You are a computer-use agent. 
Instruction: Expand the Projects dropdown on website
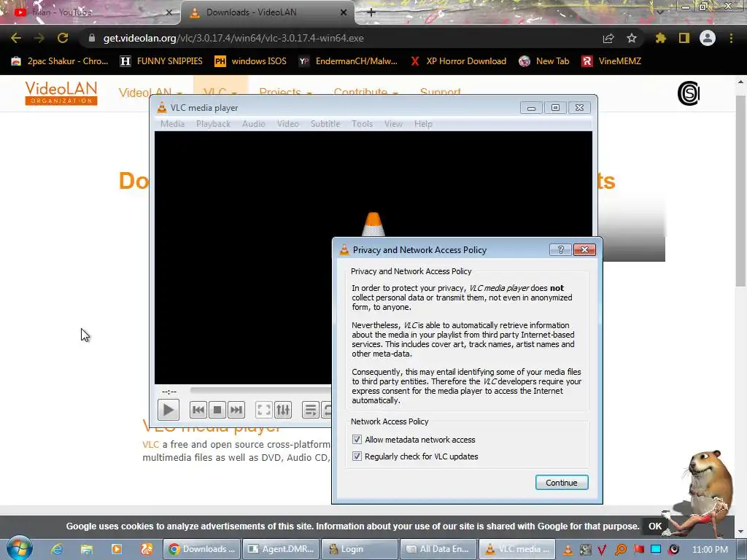(285, 92)
